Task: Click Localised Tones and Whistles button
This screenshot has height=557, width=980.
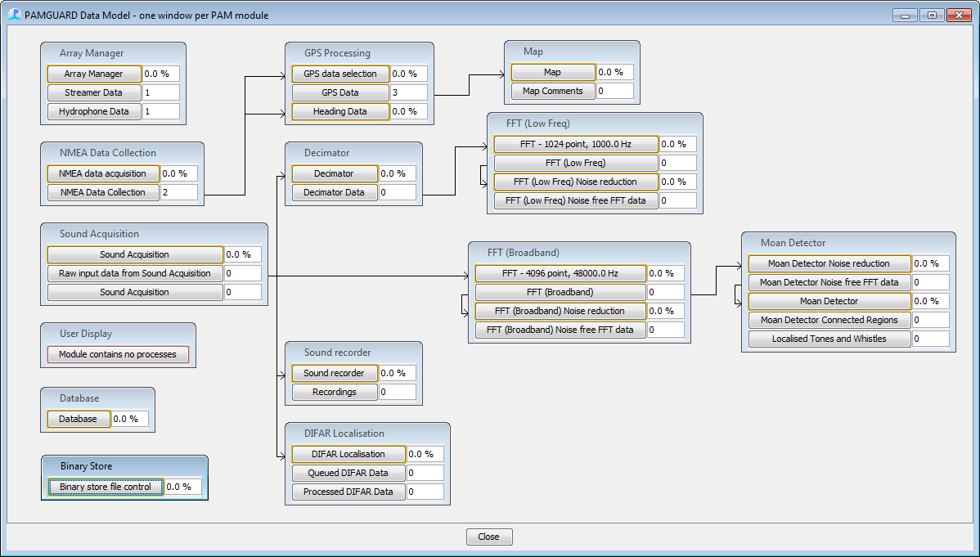Action: (829, 338)
